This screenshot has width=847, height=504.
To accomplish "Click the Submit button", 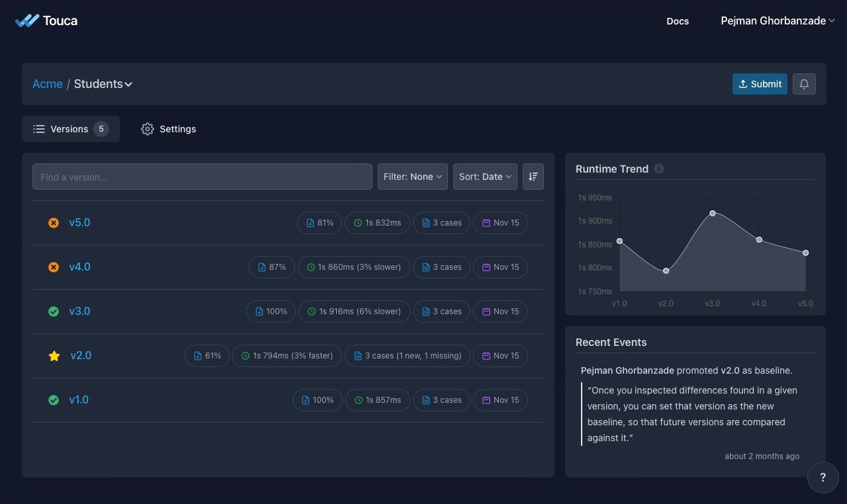I will (760, 84).
